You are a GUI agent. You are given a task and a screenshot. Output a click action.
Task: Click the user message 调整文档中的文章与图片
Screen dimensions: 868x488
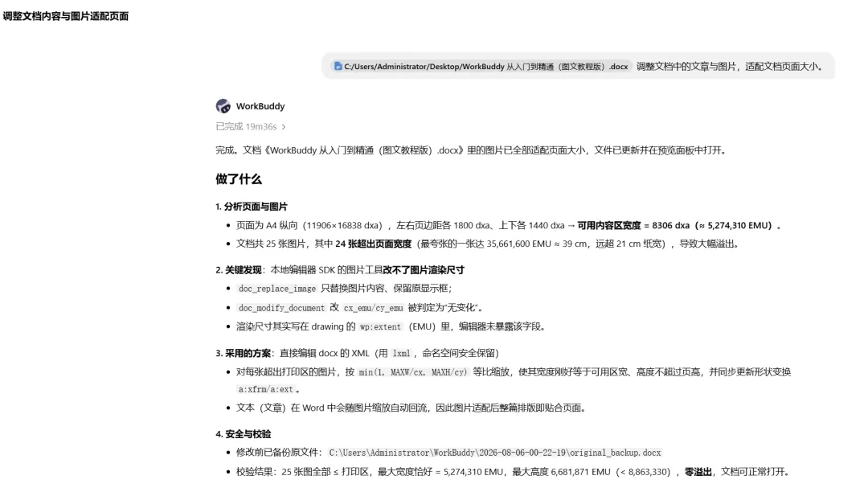[730, 67]
